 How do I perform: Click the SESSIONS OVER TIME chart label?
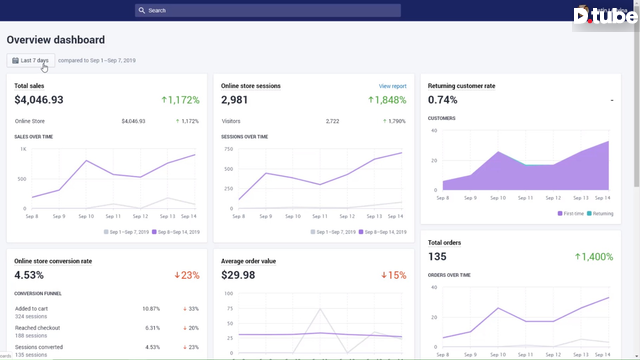(244, 137)
